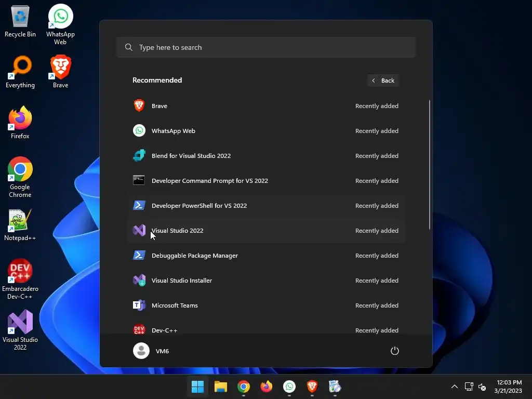
Task: Open the installer app in the taskbar
Action: (335, 387)
